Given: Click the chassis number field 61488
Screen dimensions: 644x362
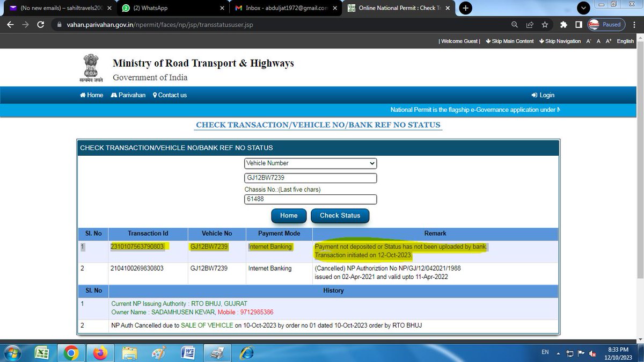Looking at the screenshot, I should click(310, 199).
